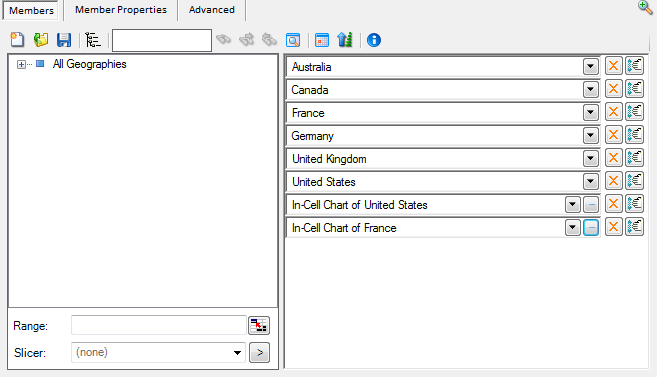Click the zoom magnifier icon at top right
The image size is (657, 377).
tap(645, 7)
